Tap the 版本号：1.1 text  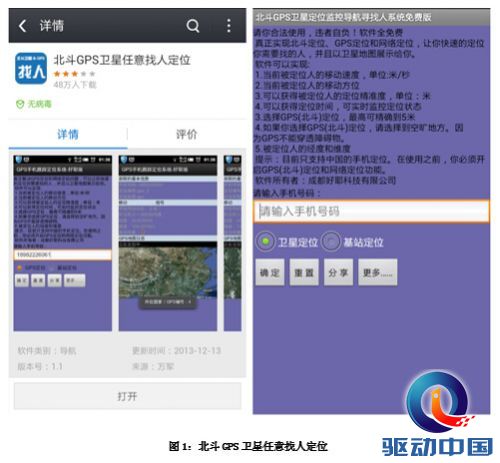pyautogui.click(x=40, y=366)
